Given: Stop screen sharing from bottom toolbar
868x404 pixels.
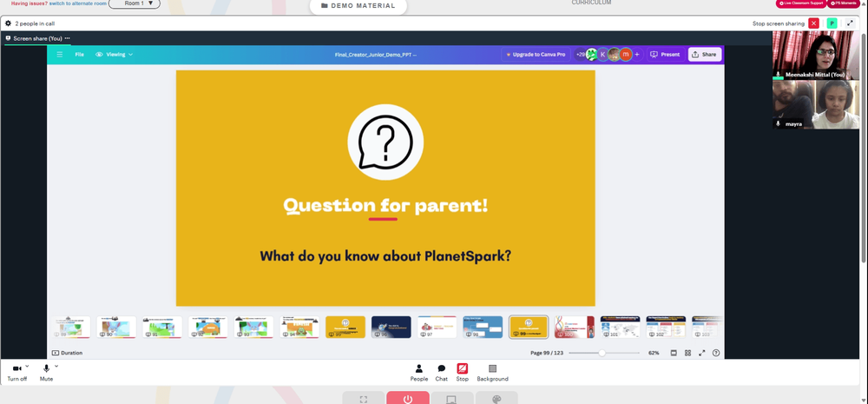Looking at the screenshot, I should [x=463, y=373].
